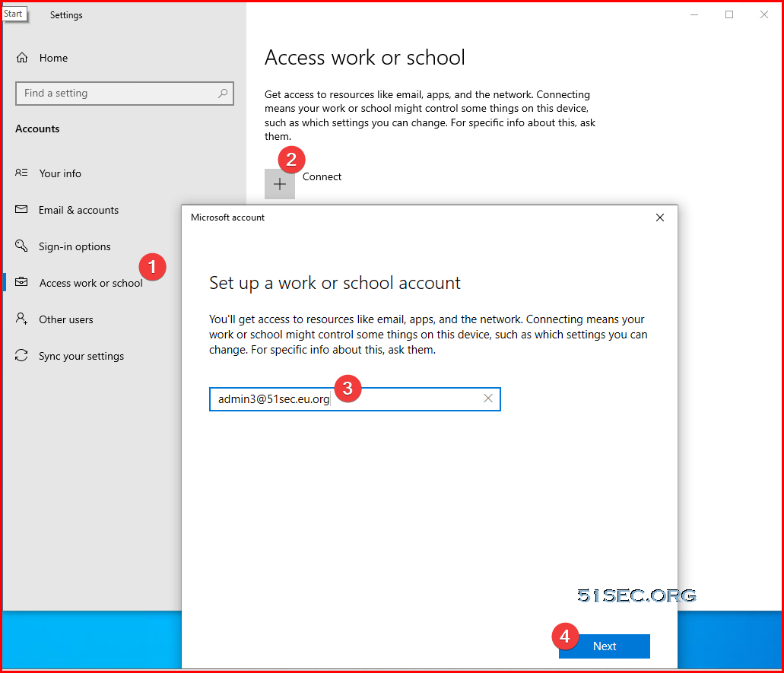The width and height of the screenshot is (784, 673).
Task: Clear the email field with the X icon
Action: tap(488, 398)
